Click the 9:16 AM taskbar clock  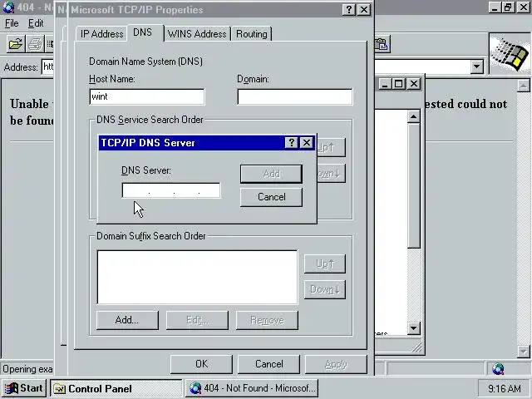click(504, 388)
